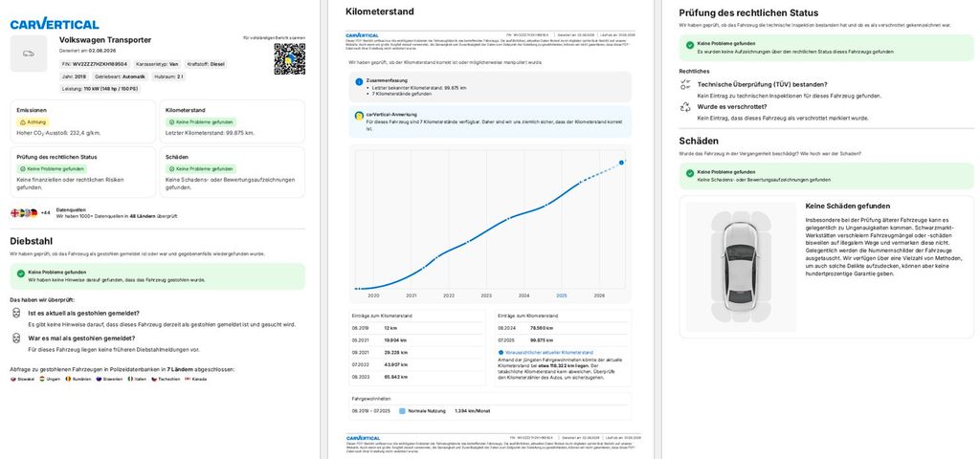Click the 'Keine Schäden gefunden' heading
Viewport: 980px width, 459px height.
point(848,207)
